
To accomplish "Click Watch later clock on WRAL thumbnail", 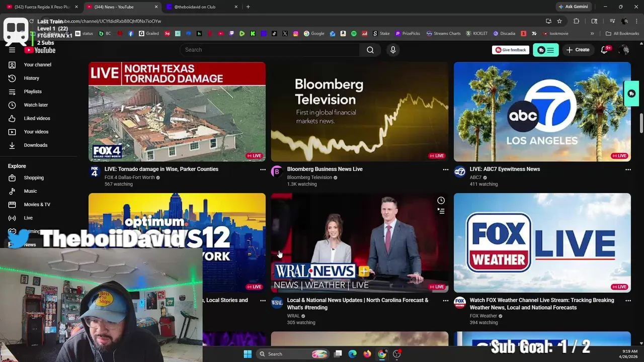I will tap(441, 200).
